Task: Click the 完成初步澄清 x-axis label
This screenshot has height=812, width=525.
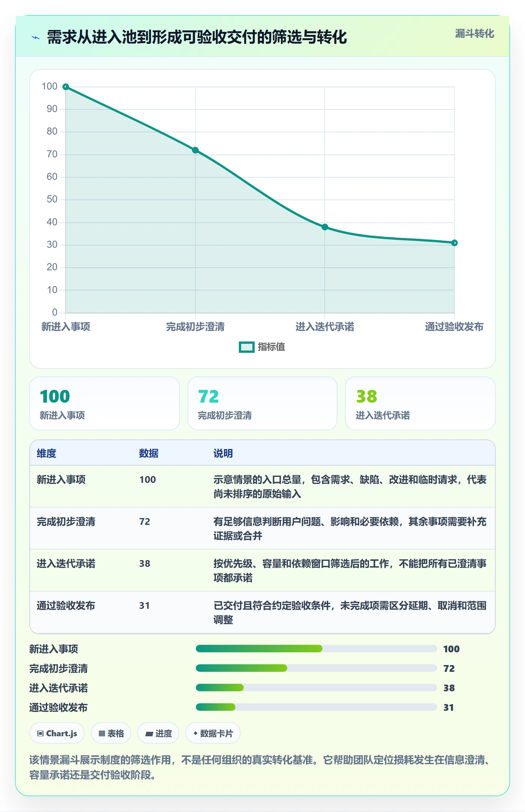Action: pos(195,327)
